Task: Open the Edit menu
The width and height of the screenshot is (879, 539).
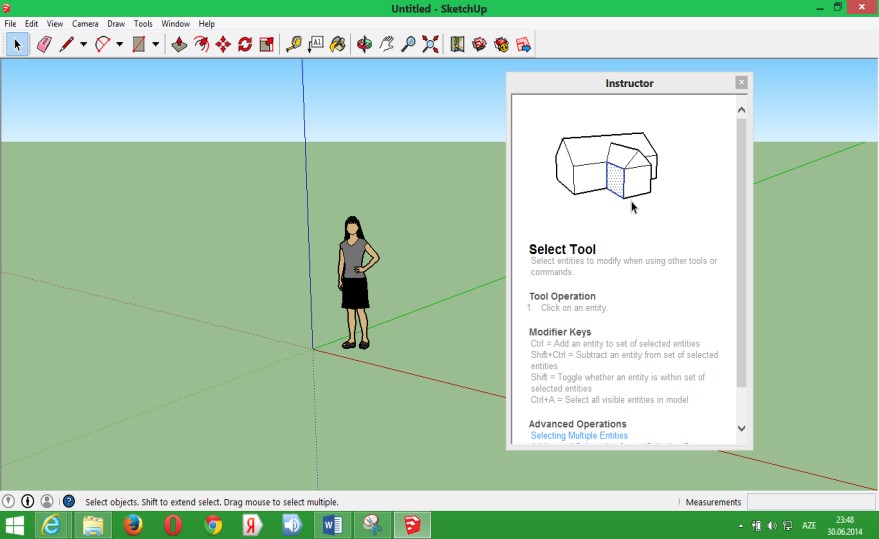Action: 31,24
